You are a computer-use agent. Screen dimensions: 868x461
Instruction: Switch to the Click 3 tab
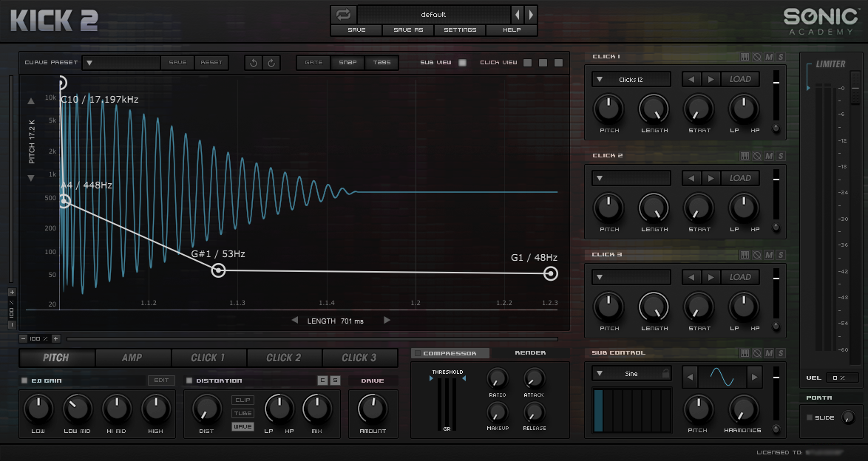[x=360, y=358]
